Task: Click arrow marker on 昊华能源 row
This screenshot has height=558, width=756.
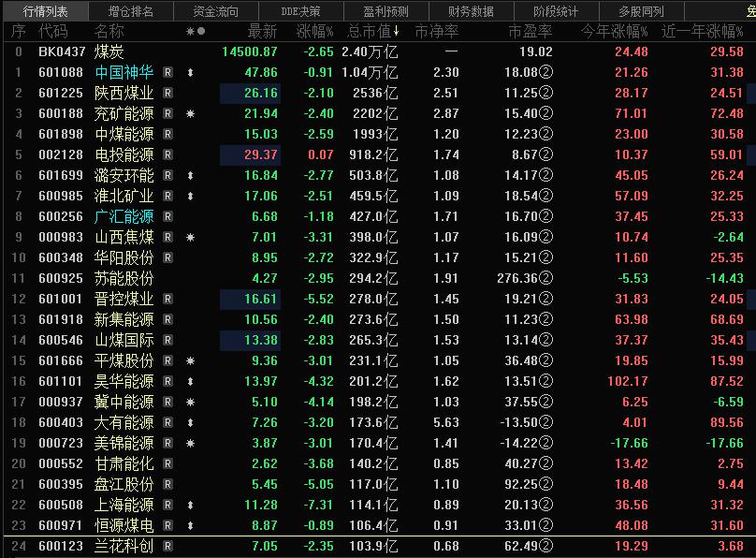Action: click(x=191, y=381)
